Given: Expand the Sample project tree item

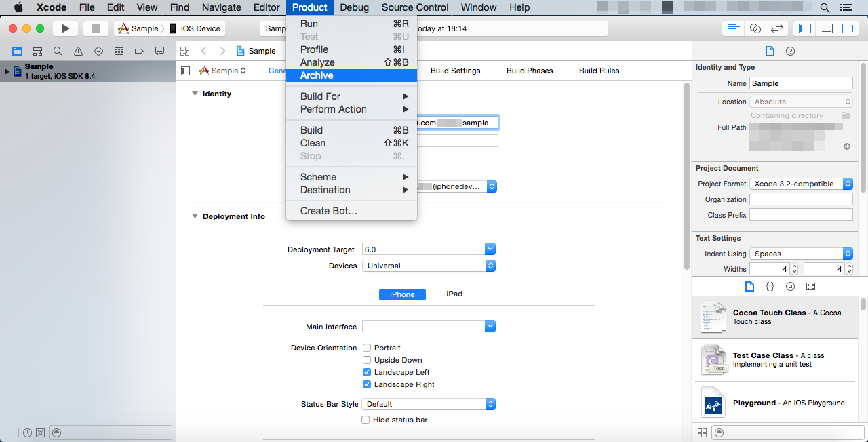Looking at the screenshot, I should 7,71.
